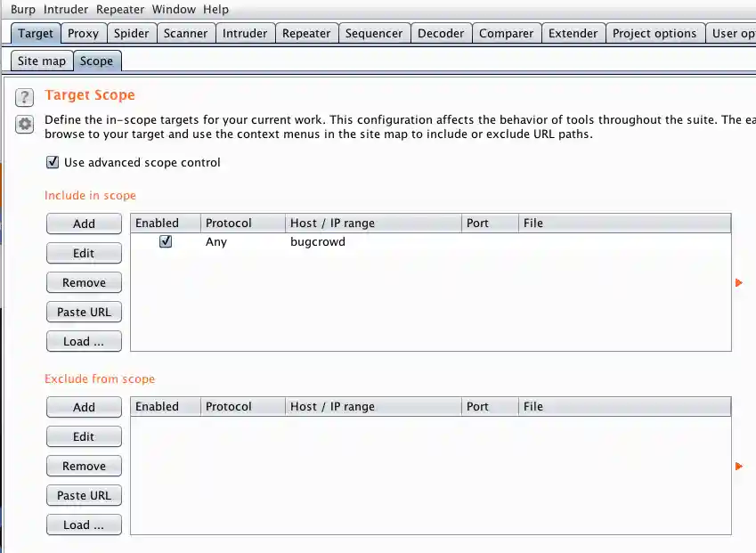This screenshot has width=756, height=553.
Task: Switch to the Repeater tool tab
Action: pyautogui.click(x=306, y=33)
